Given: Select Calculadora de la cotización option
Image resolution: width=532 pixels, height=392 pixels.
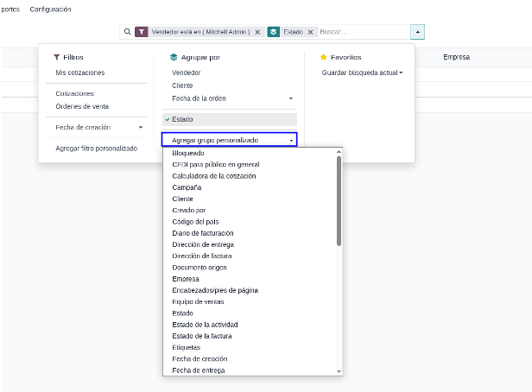Looking at the screenshot, I should (x=250, y=176).
